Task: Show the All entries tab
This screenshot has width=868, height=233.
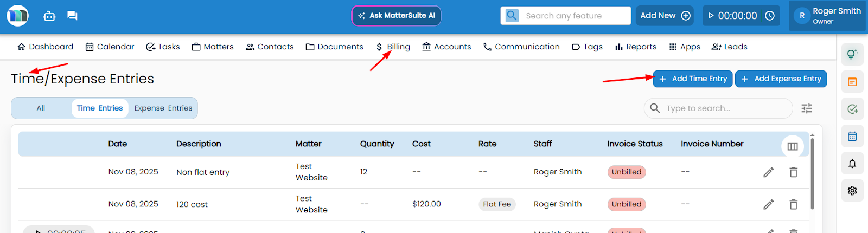Action: point(41,108)
